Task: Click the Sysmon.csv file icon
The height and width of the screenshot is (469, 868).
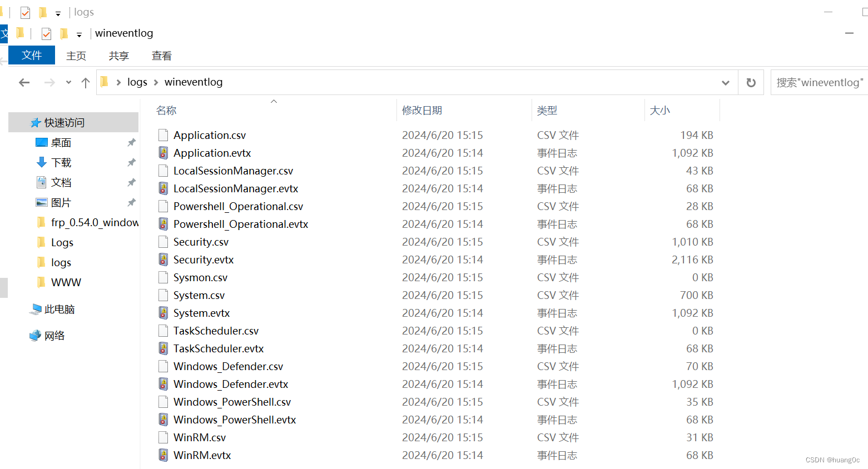Action: point(163,277)
